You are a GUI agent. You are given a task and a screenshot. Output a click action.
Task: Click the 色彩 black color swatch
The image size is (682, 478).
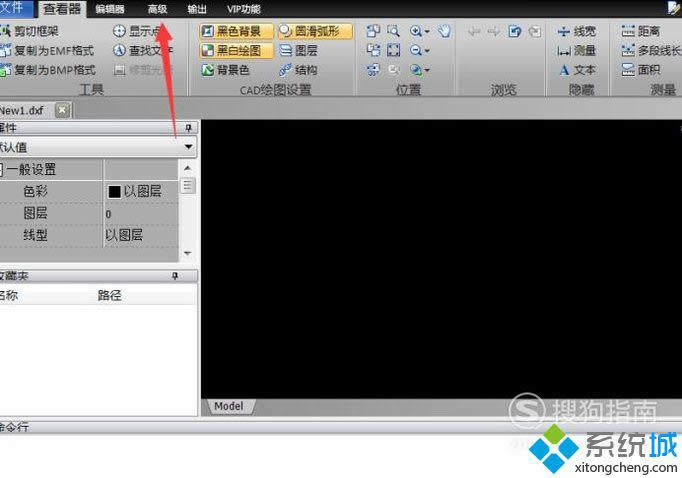(114, 191)
